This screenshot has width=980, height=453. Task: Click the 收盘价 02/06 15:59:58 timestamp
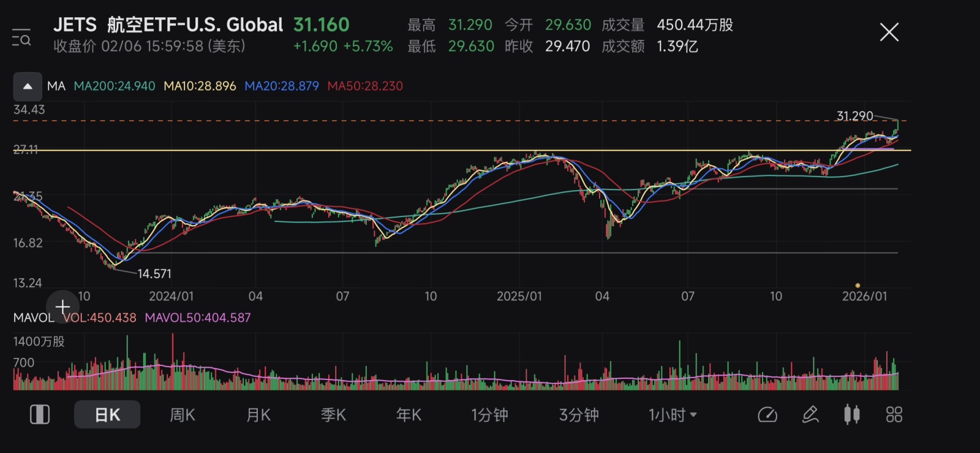pos(149,47)
